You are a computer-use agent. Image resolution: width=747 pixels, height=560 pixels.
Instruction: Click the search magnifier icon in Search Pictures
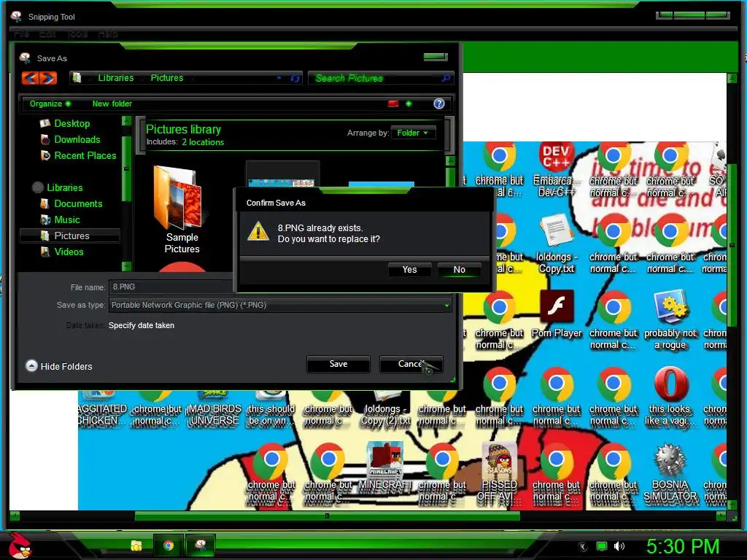(446, 78)
